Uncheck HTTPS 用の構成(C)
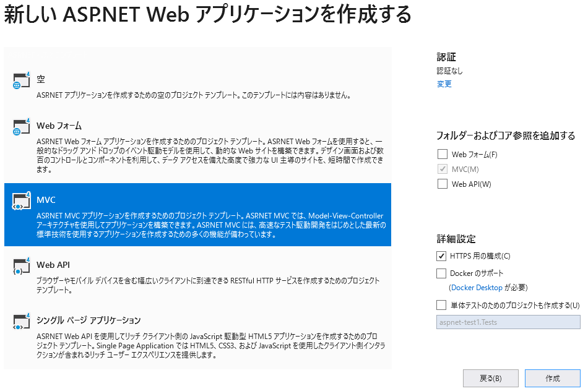The height and width of the screenshot is (391, 588). tap(442, 256)
